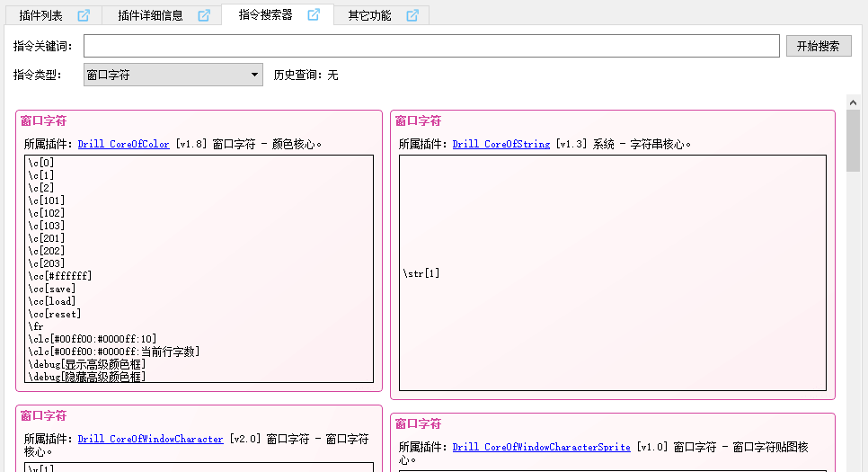This screenshot has height=472, width=868.
Task: Focus the 指令关键词 text input field
Action: 431,46
